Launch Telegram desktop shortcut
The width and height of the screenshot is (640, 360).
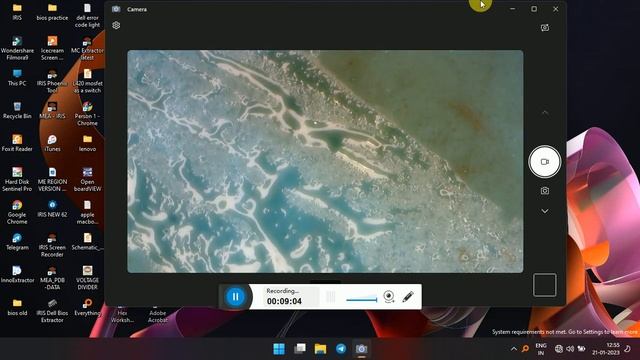[17, 242]
